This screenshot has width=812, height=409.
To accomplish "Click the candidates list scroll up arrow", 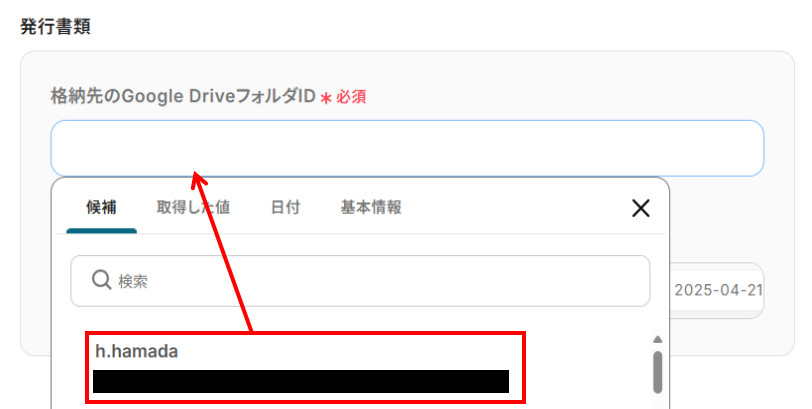I will tap(658, 340).
